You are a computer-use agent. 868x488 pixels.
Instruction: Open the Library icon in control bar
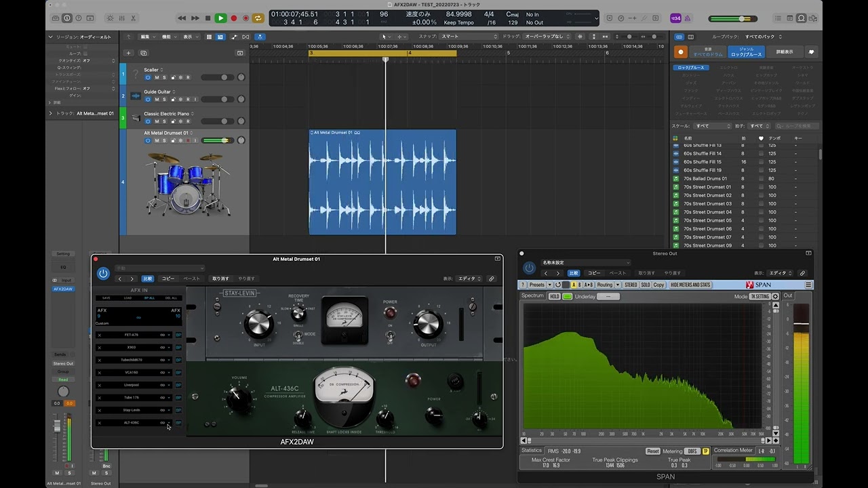(54, 18)
